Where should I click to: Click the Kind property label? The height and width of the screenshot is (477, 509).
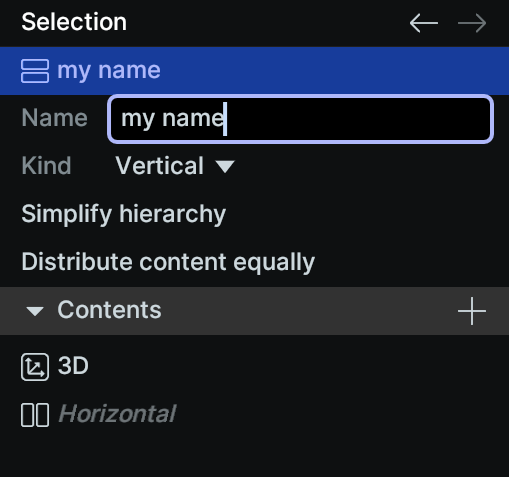point(46,166)
